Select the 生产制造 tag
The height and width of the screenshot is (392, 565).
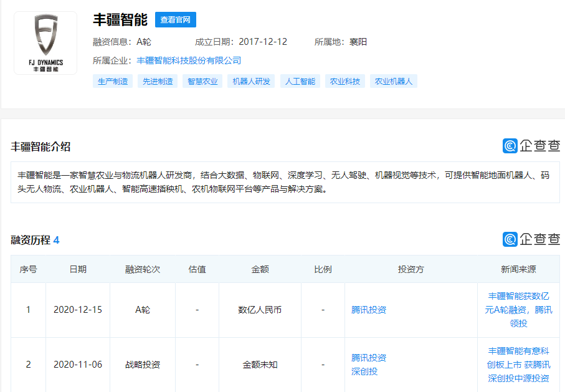coord(113,81)
